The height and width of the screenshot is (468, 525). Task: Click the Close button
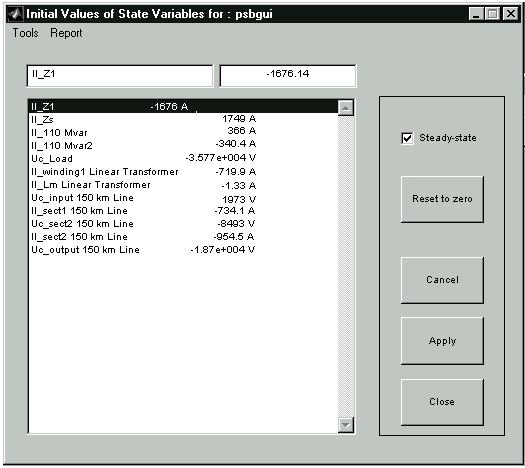pyautogui.click(x=442, y=402)
